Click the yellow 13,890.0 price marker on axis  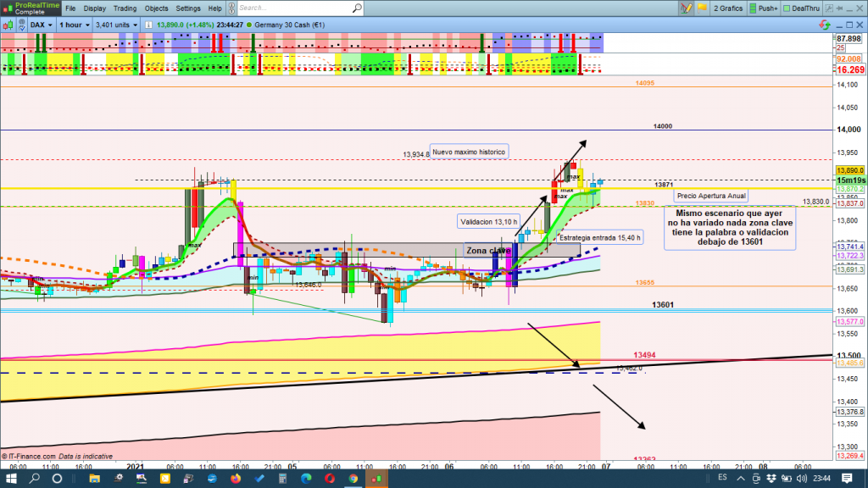coord(849,170)
